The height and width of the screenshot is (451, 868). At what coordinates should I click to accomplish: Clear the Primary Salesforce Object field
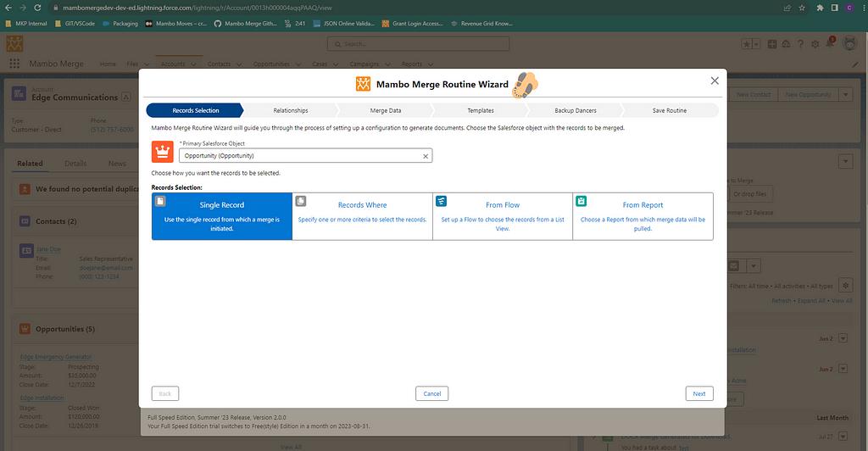tap(426, 156)
